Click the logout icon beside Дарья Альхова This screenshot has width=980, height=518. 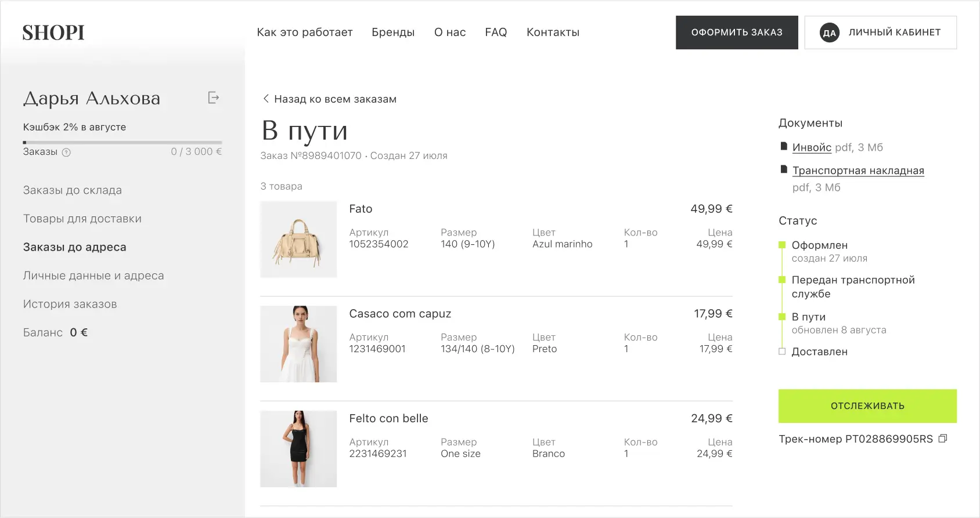pyautogui.click(x=214, y=98)
